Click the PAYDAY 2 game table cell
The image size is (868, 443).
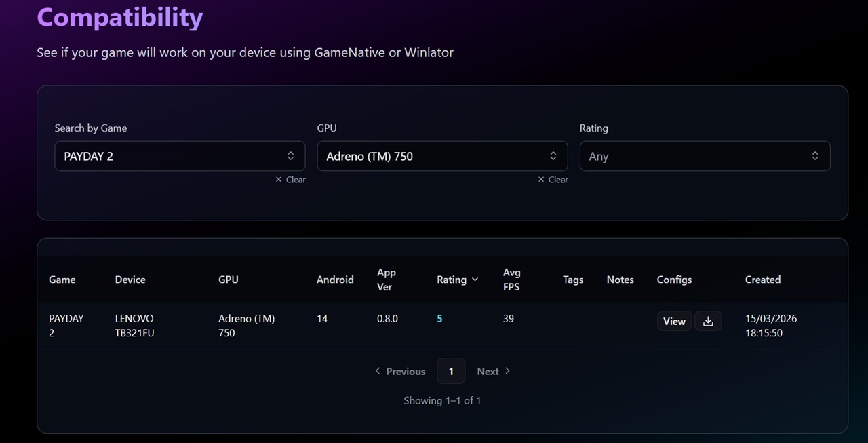[x=66, y=326]
